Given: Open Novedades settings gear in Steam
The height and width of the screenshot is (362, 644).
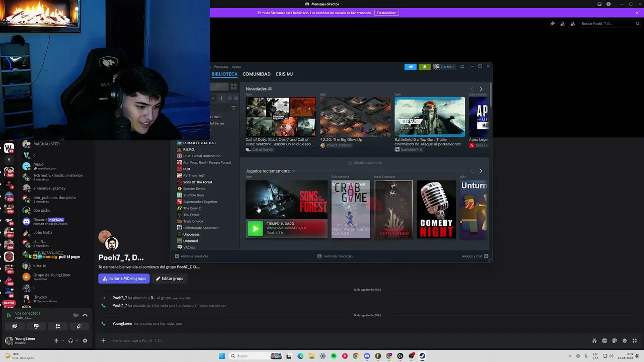Looking at the screenshot, I should pos(270,89).
